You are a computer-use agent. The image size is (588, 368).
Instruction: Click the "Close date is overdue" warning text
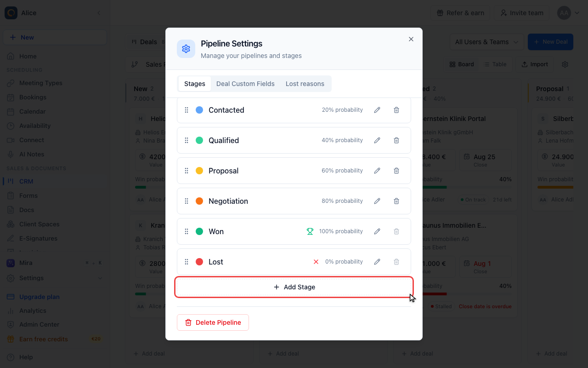485,306
